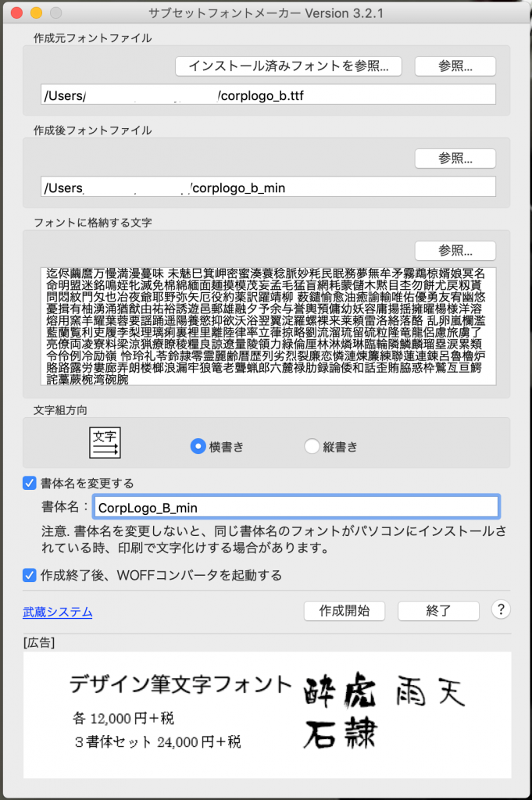This screenshot has height=800, width=532.
Task: Click the source font path field
Action: tap(268, 95)
